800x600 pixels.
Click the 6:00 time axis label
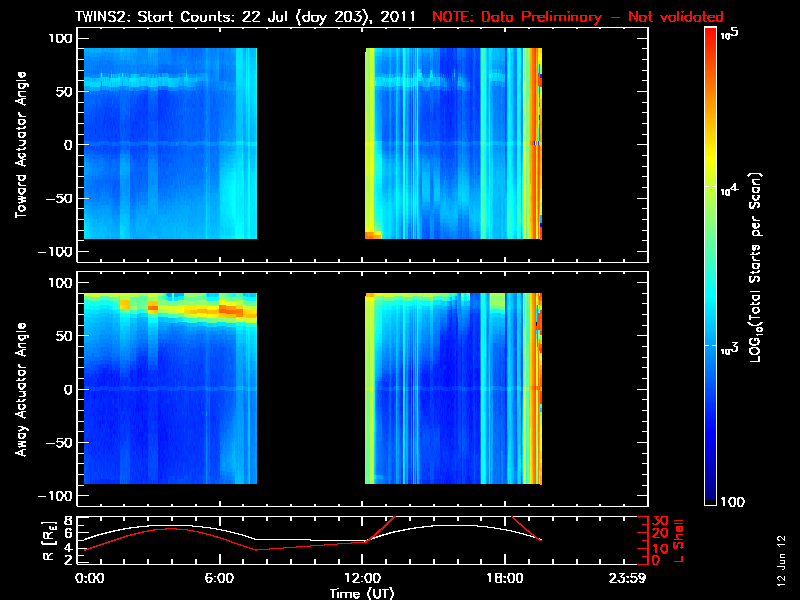pos(219,579)
